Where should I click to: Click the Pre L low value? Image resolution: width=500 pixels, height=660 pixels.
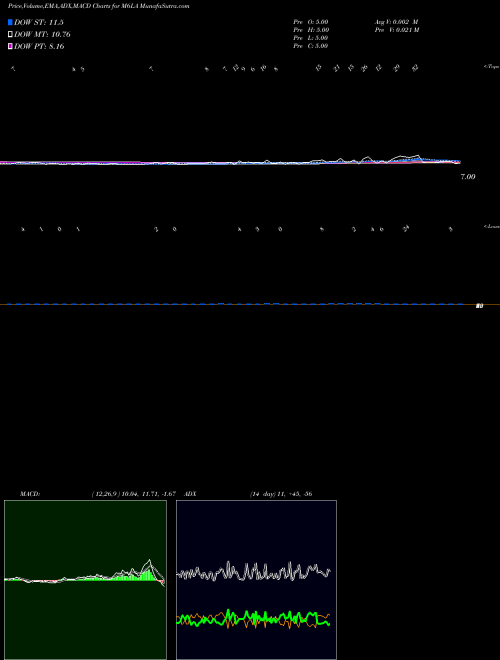click(x=311, y=38)
